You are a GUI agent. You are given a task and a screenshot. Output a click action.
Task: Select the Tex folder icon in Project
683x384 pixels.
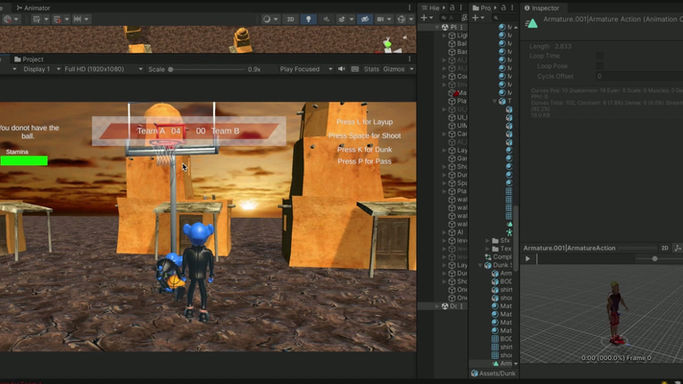[495, 249]
